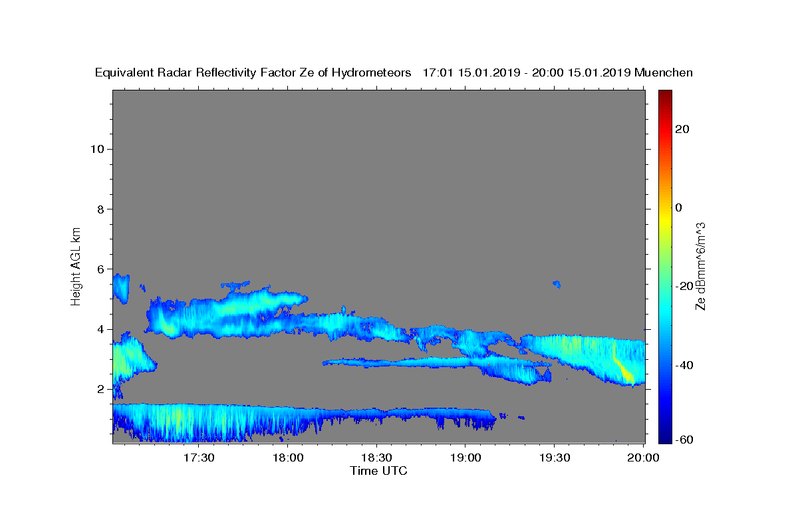This screenshot has width=798, height=532.
Task: Click the '19:30' time tick label
Action: 555,458
